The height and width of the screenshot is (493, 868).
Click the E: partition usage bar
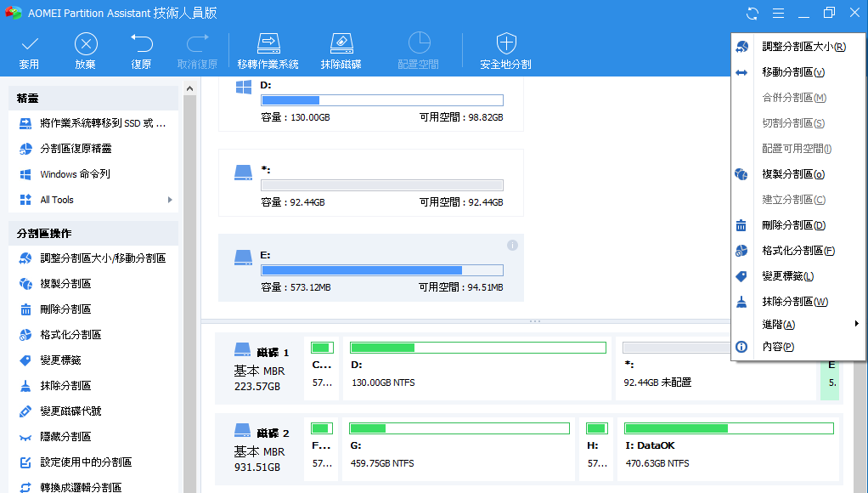(x=382, y=270)
